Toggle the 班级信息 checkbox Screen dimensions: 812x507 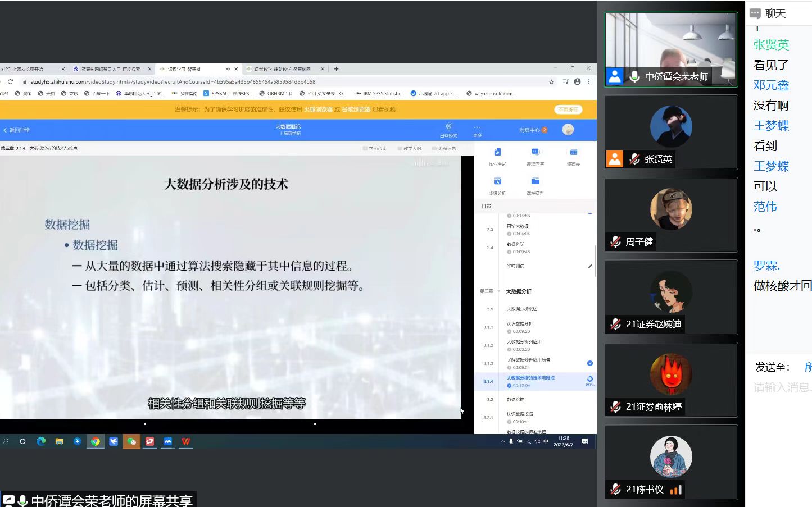pos(434,148)
